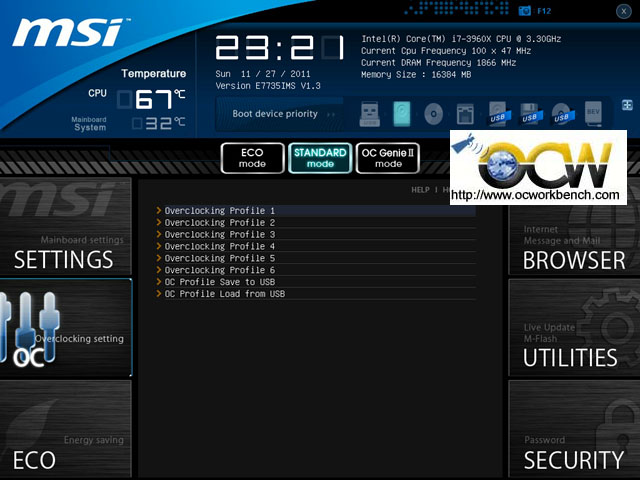The height and width of the screenshot is (480, 640).
Task: Select the USB CD/DVD boot device icon
Action: [562, 114]
